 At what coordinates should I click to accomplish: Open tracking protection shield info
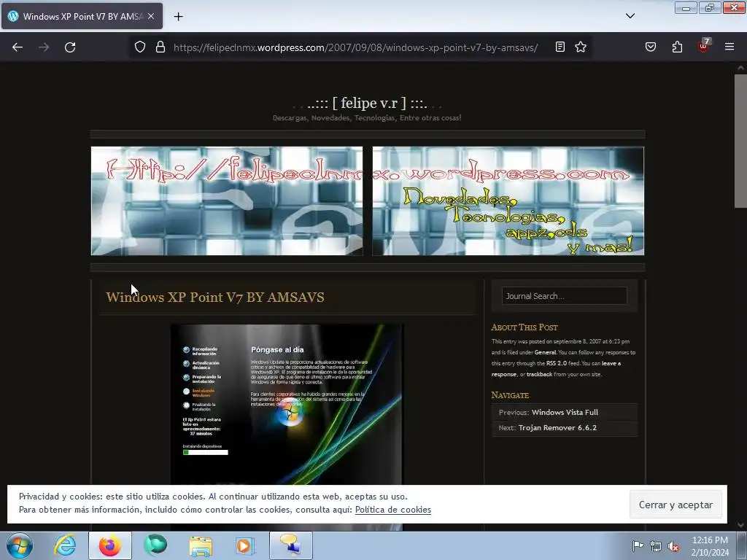point(139,47)
